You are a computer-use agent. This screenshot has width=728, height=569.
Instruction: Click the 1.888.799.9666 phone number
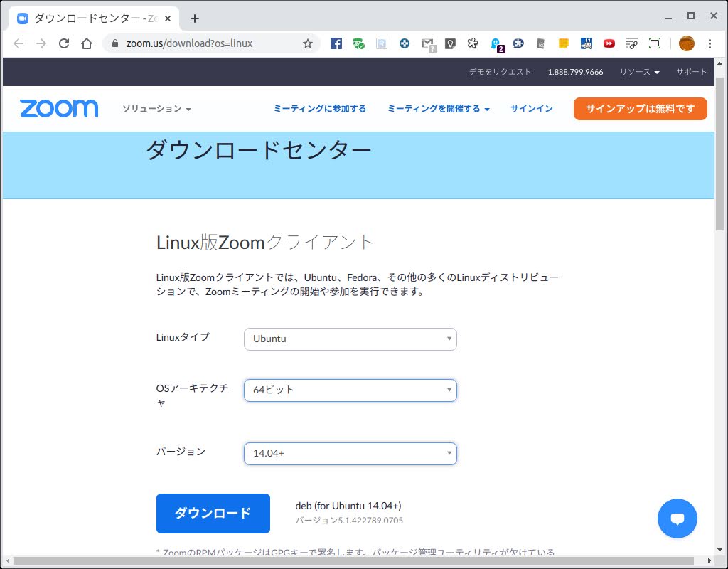click(x=575, y=72)
